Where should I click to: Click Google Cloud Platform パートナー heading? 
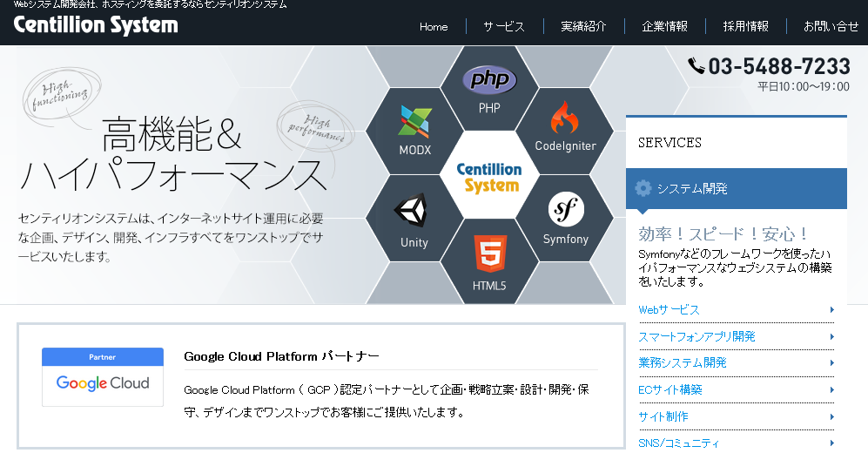coord(282,356)
